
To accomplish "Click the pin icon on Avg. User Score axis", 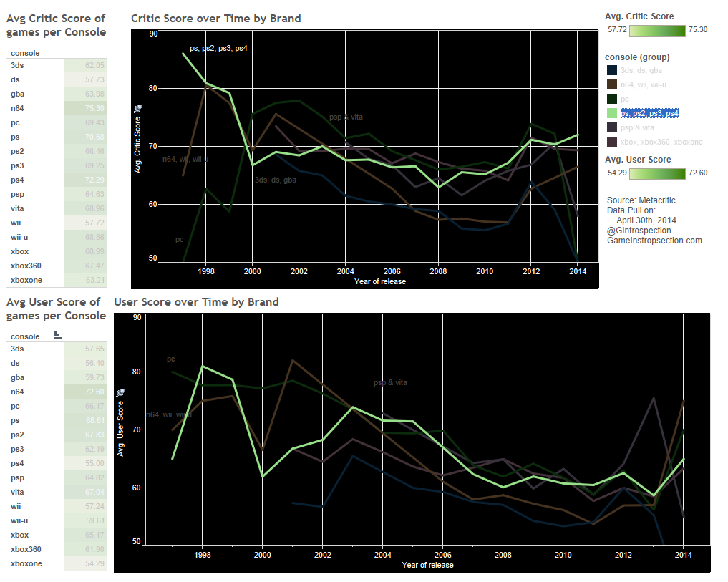I will coord(121,392).
